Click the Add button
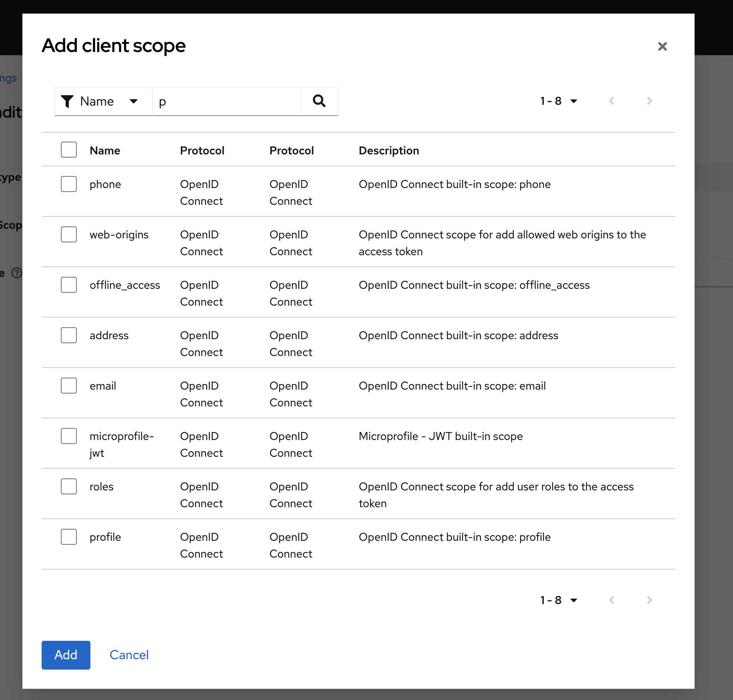The height and width of the screenshot is (700, 733). click(66, 655)
